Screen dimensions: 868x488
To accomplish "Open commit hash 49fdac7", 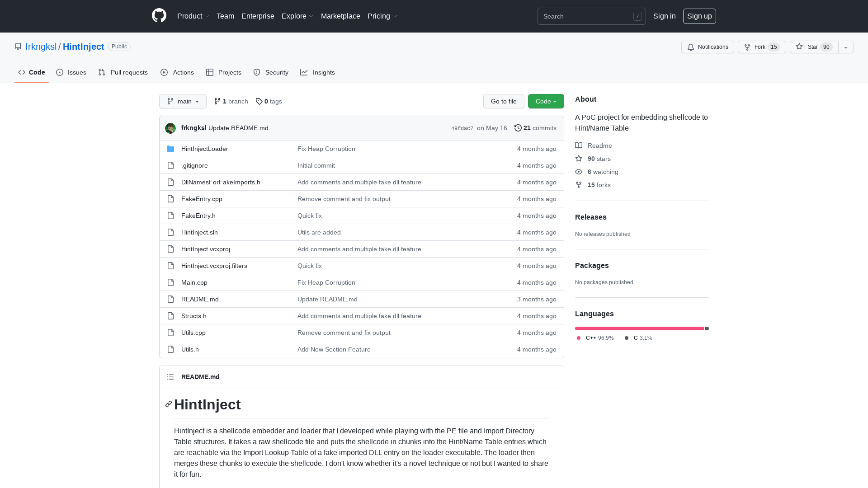I will [x=462, y=128].
